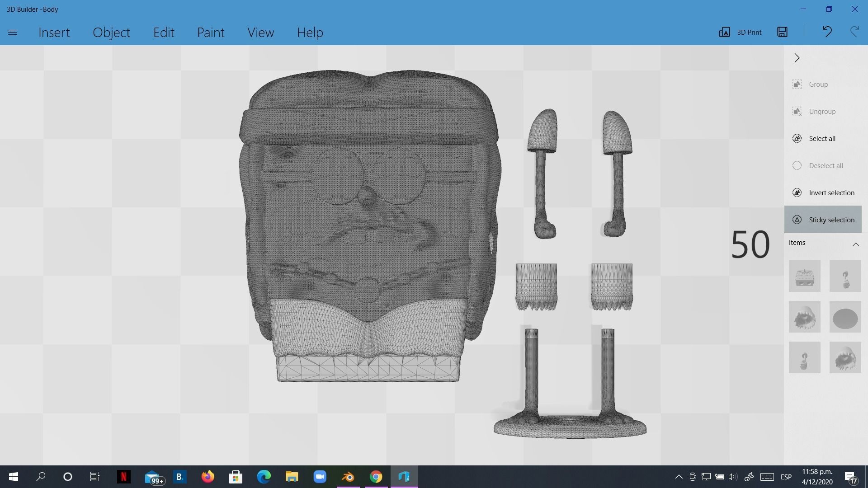Click the Select all icon

point(797,139)
